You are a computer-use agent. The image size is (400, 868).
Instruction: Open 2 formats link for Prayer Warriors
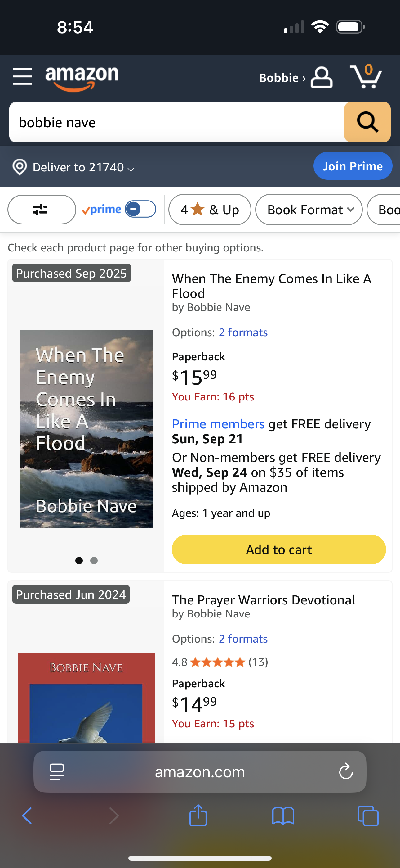(x=243, y=639)
